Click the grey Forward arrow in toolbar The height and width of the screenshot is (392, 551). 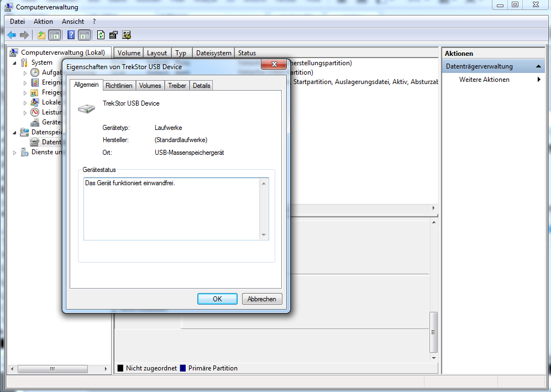point(24,35)
